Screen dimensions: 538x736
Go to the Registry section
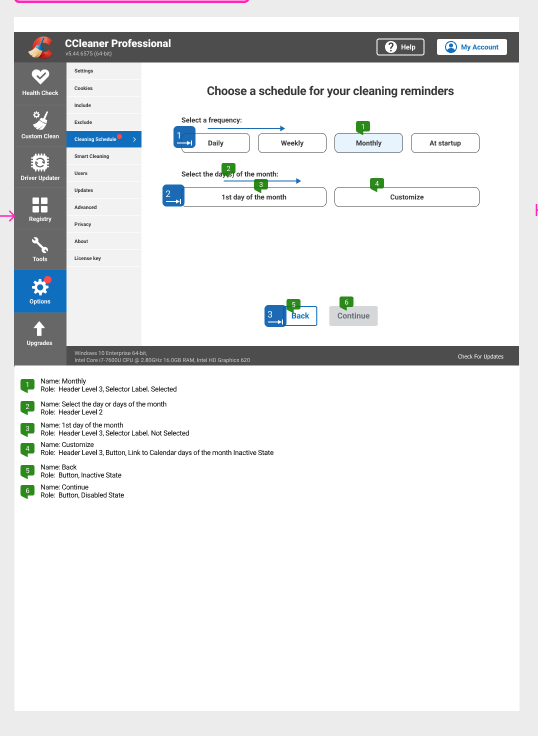click(40, 209)
